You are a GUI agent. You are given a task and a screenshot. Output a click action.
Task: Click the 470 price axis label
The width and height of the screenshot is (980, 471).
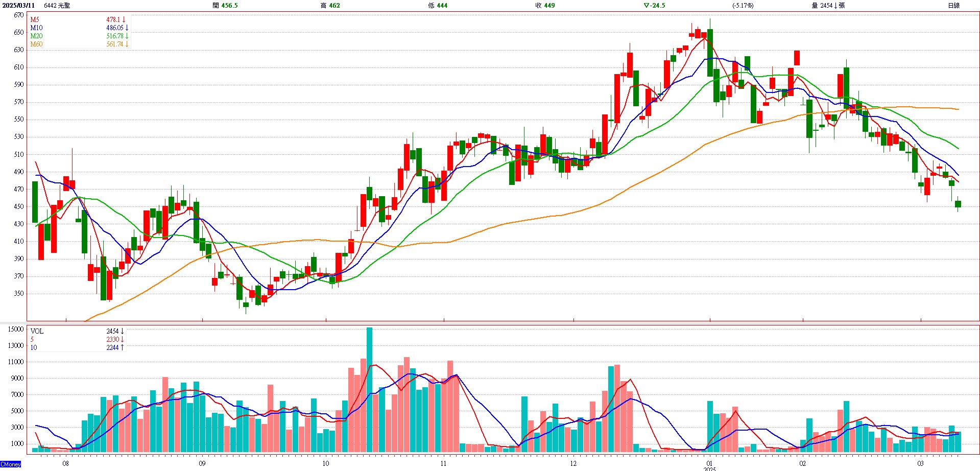pos(19,189)
